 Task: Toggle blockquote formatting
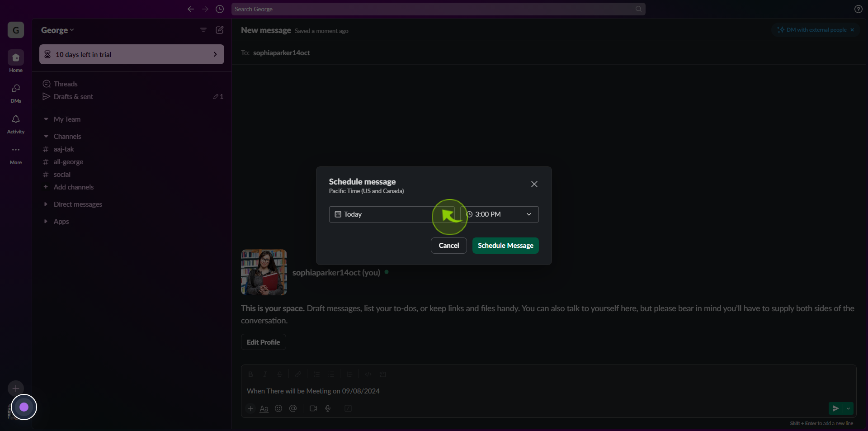point(349,374)
